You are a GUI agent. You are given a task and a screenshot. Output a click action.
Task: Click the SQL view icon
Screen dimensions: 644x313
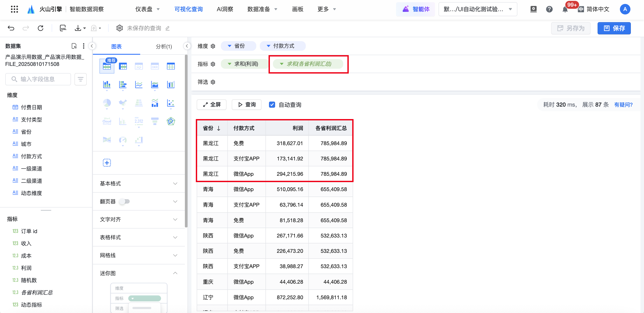[63, 28]
